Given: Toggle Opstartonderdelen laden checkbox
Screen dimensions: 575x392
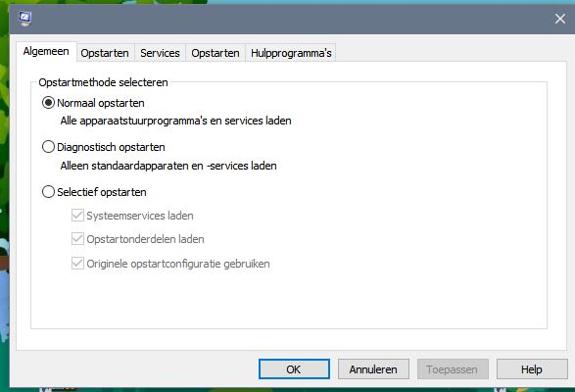Looking at the screenshot, I should point(77,239).
